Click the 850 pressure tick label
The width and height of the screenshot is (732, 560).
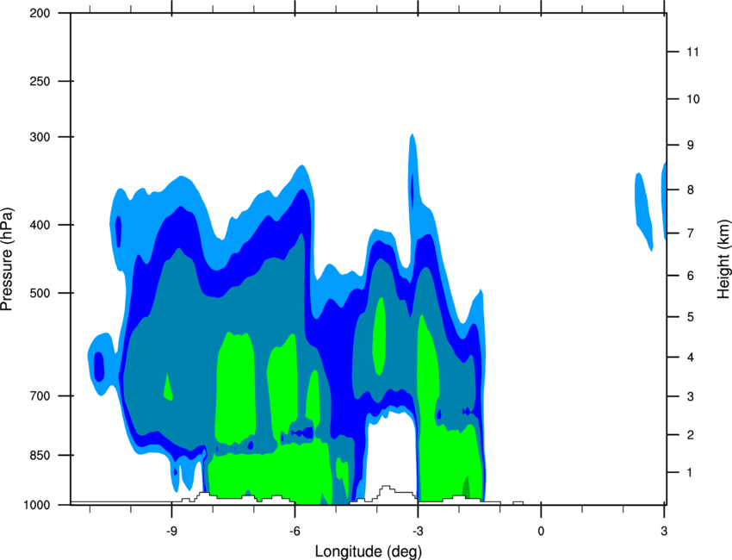[x=40, y=455]
